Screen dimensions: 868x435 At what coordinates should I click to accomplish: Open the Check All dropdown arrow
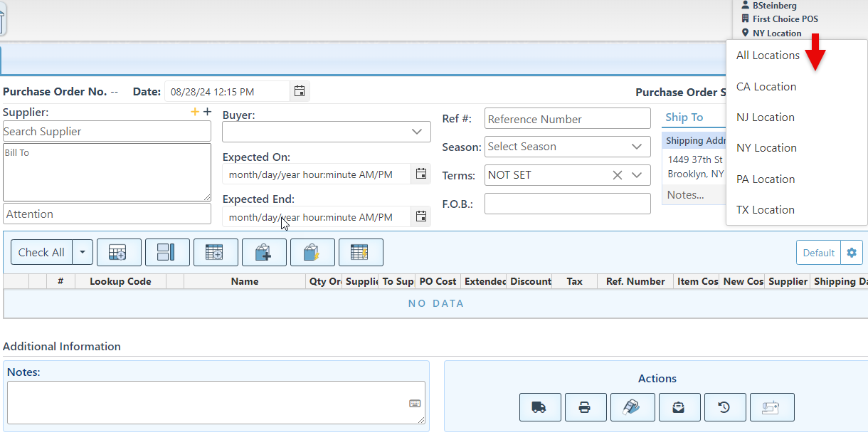click(x=83, y=252)
